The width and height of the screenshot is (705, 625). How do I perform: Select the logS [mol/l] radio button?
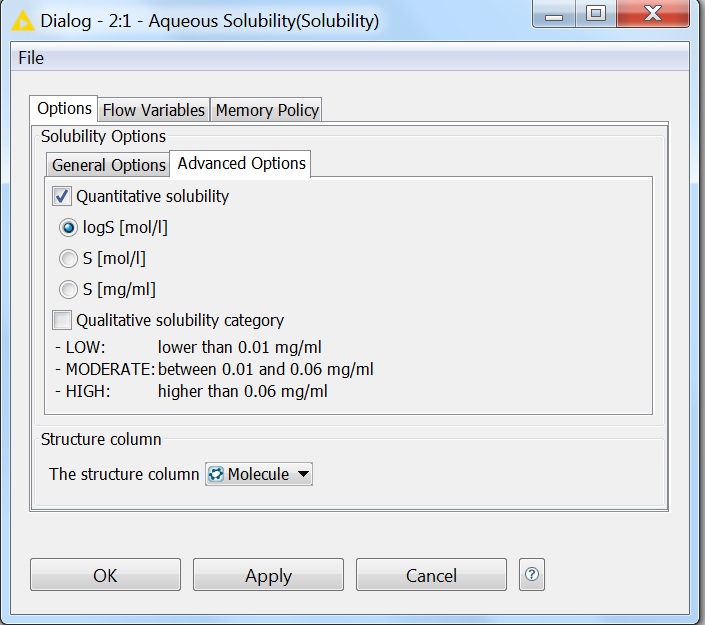[x=68, y=228]
